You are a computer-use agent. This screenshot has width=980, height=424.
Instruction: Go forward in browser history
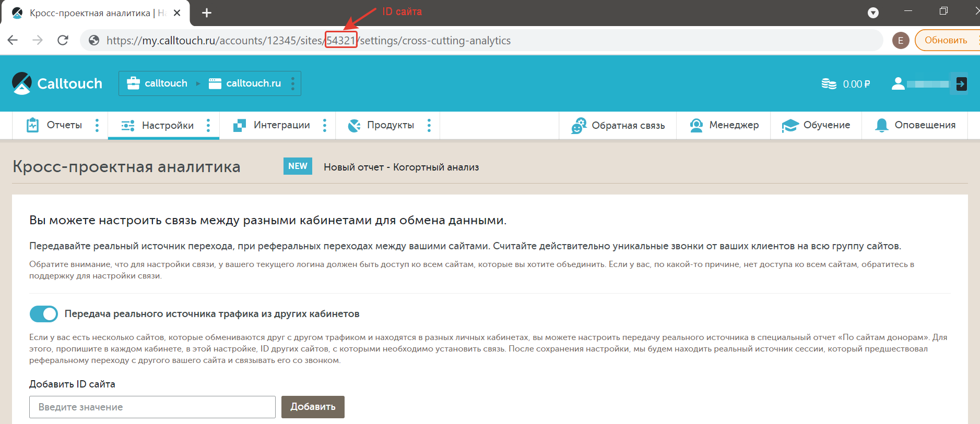click(x=38, y=40)
